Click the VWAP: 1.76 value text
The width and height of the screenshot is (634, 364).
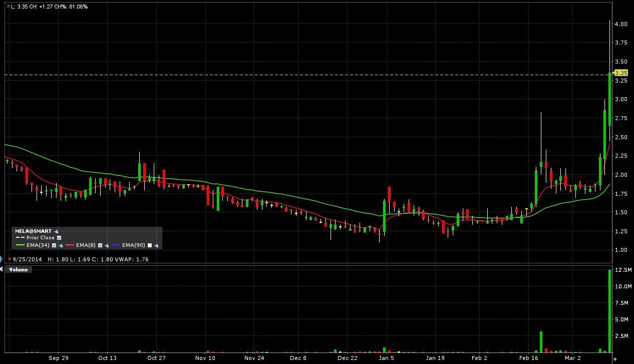tap(132, 259)
